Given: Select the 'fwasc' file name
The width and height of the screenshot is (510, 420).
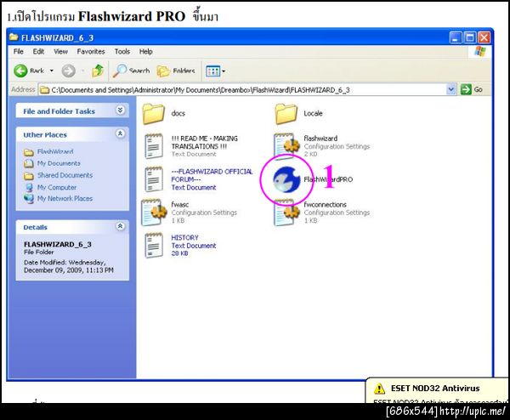Looking at the screenshot, I should pyautogui.click(x=180, y=205).
